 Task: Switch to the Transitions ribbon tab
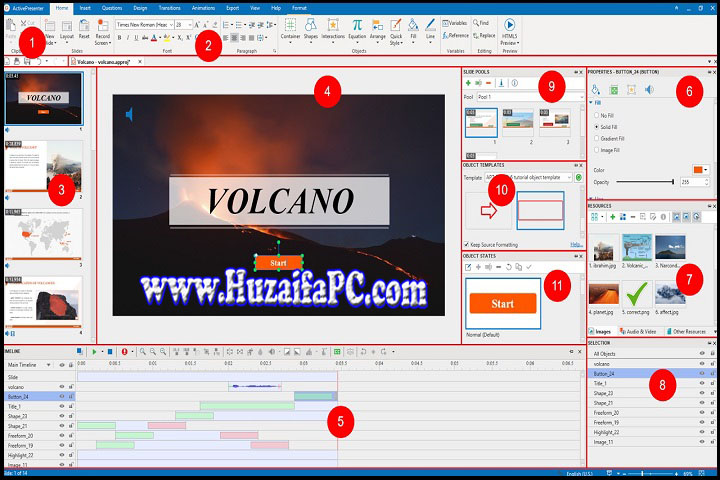click(x=169, y=8)
